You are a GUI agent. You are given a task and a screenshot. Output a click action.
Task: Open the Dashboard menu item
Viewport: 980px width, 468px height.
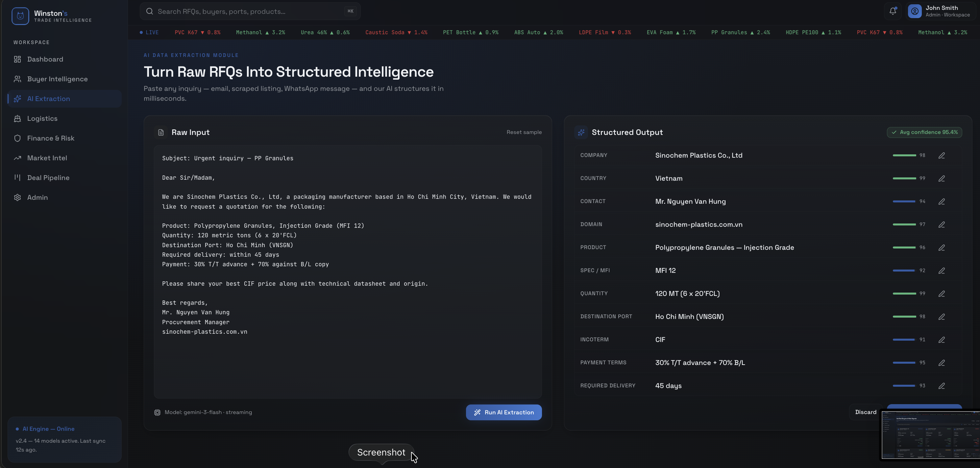pos(64,59)
